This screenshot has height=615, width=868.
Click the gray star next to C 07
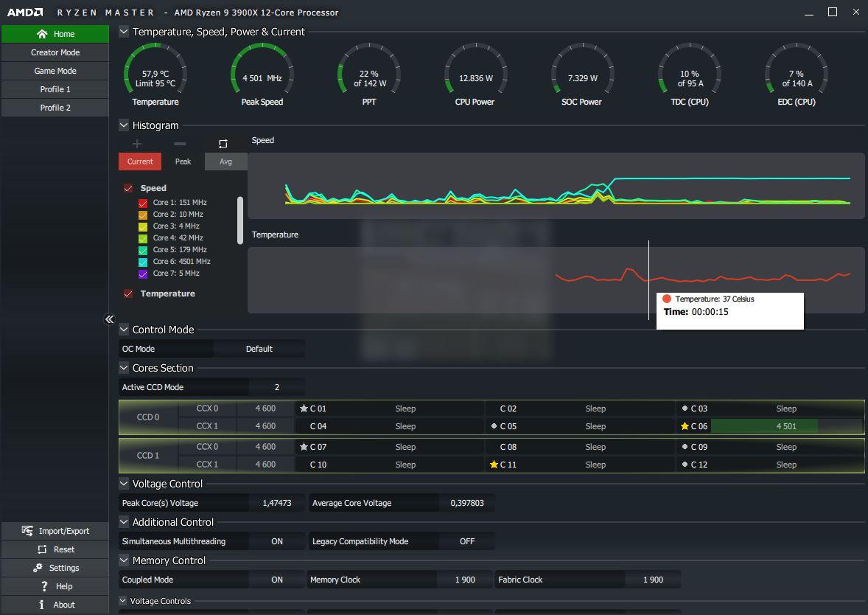click(304, 447)
